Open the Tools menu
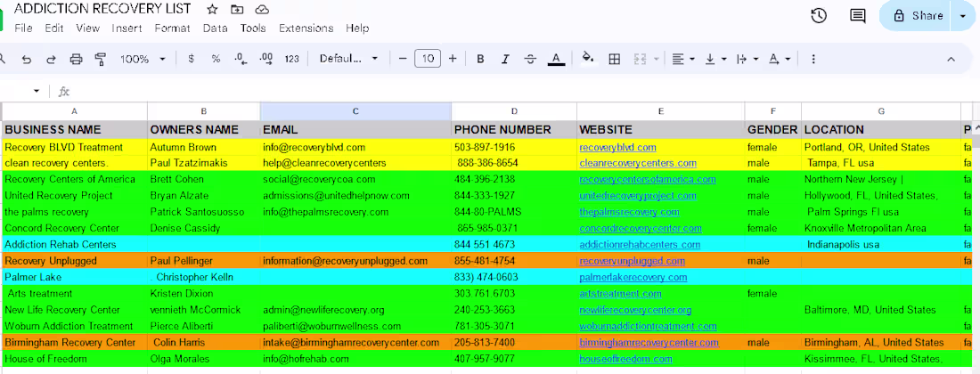 coord(253,28)
